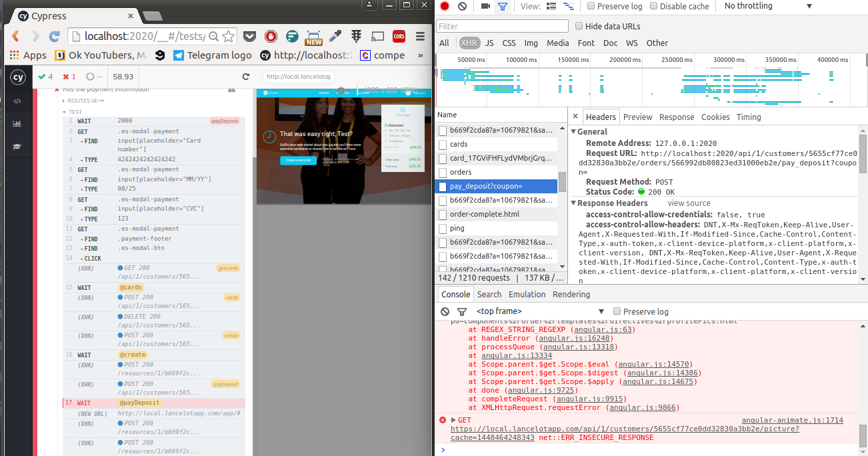Click the network Filter text field
Screen dimensions: 868x456
click(x=501, y=26)
